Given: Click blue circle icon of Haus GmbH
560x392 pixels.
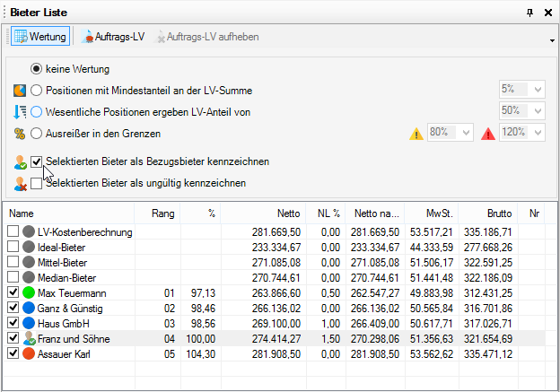Looking at the screenshot, I should (x=29, y=323).
